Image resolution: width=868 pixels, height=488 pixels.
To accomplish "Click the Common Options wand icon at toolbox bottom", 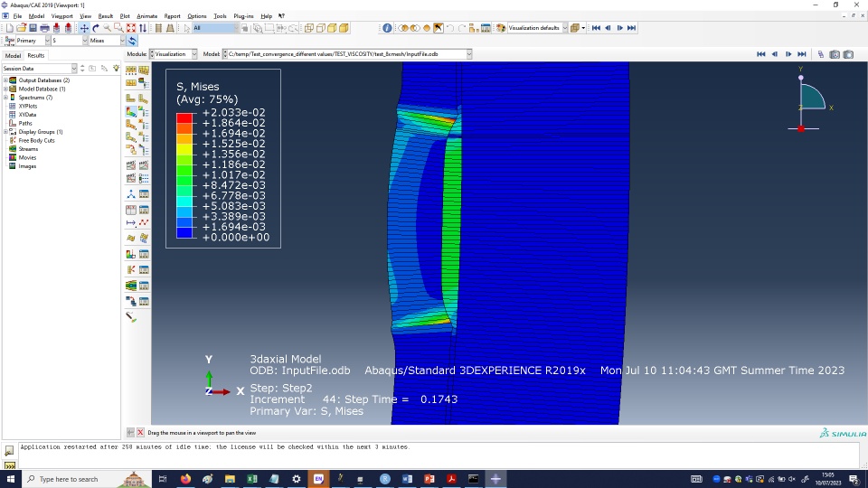I will coord(131,317).
